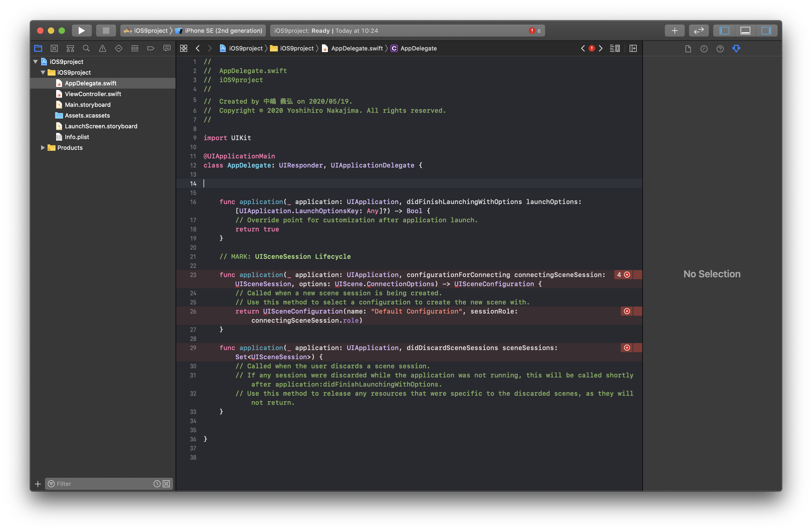Click the 6 errors indicator in status bar

click(535, 31)
